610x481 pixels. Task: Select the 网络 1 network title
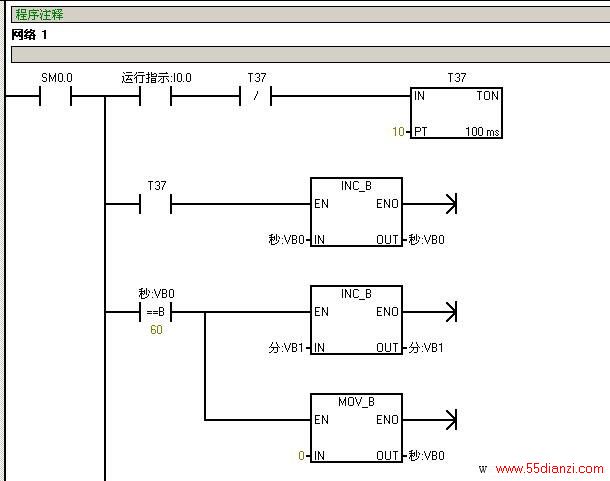coord(30,35)
